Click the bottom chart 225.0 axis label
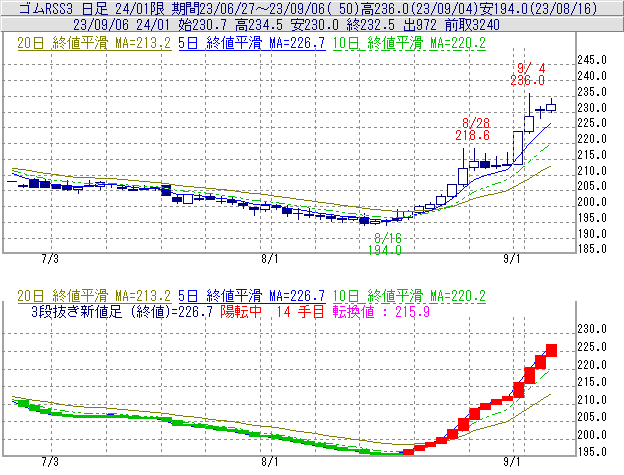This screenshot has height=475, width=624. (x=592, y=347)
